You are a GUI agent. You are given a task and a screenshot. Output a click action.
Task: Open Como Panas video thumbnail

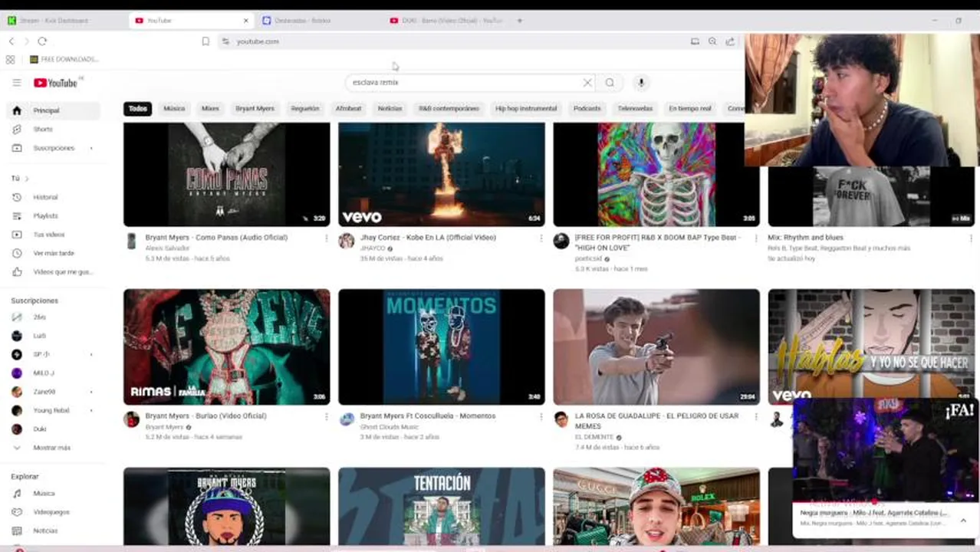[x=226, y=174]
